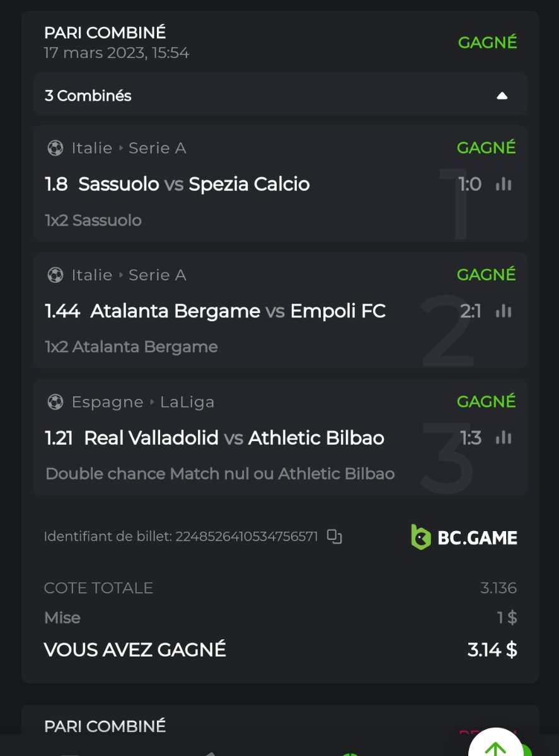Open stats for Real Valladolid vs Athletic Bilbao

click(504, 438)
